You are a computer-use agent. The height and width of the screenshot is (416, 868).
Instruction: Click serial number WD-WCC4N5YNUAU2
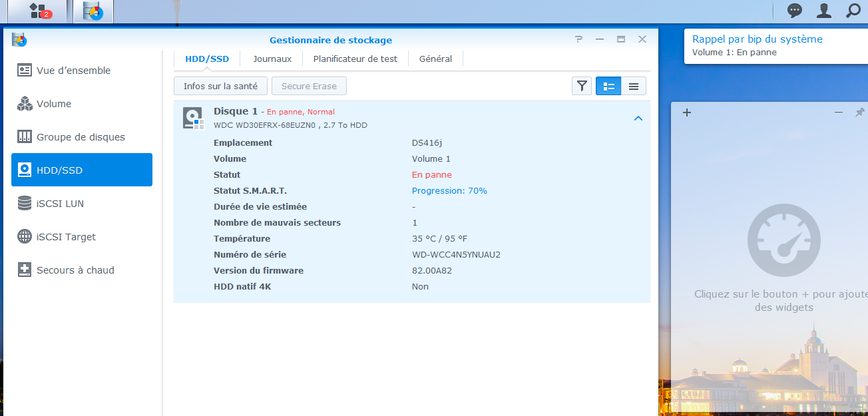[456, 255]
